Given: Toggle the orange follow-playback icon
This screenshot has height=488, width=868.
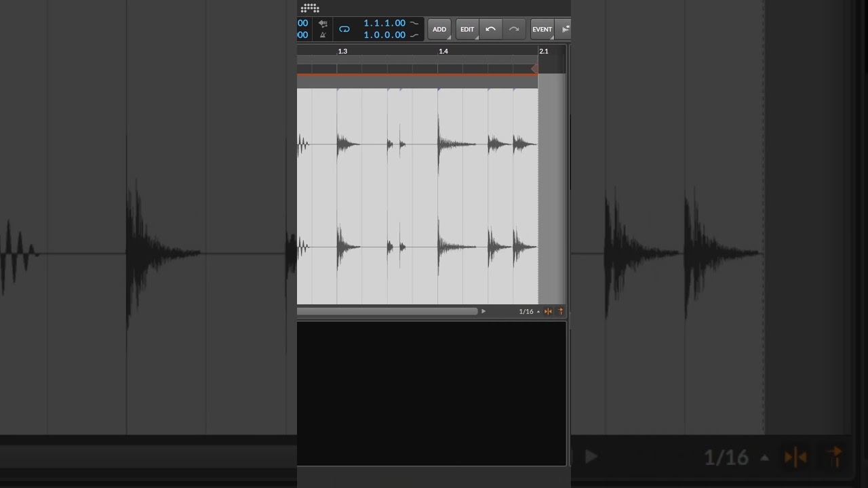Looking at the screenshot, I should pos(560,312).
